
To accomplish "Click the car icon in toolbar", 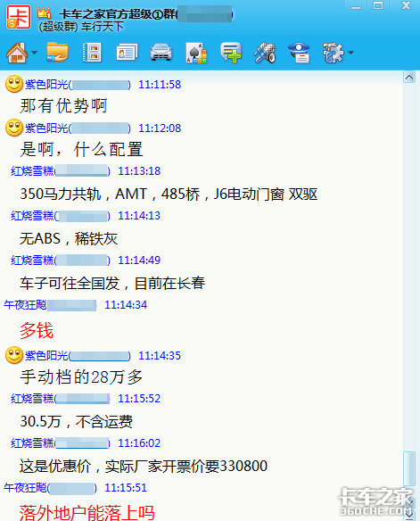I will [x=161, y=53].
